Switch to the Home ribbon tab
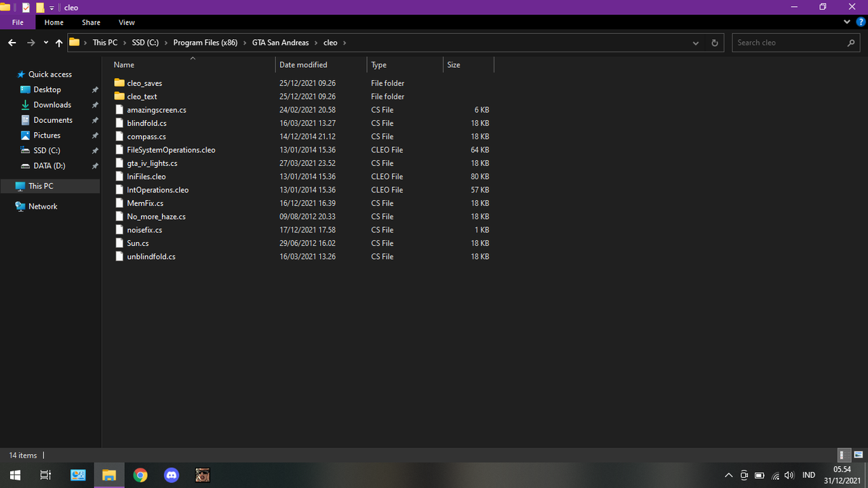The width and height of the screenshot is (868, 488). [x=54, y=22]
